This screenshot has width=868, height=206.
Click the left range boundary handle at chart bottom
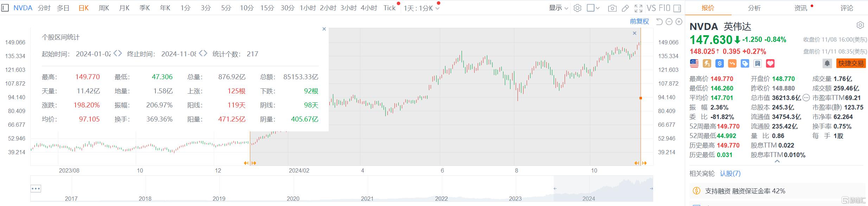point(250,163)
